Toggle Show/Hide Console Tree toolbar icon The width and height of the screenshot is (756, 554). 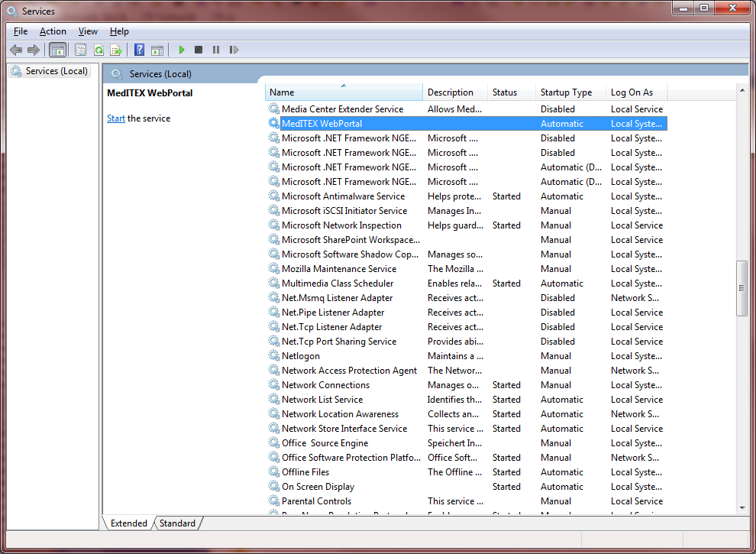pos(58,50)
